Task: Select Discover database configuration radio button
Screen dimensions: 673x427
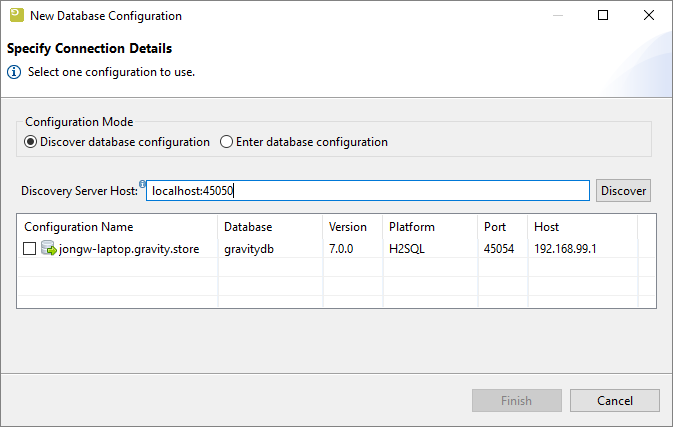Action: (30, 142)
